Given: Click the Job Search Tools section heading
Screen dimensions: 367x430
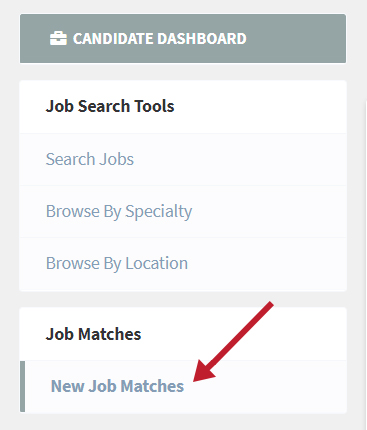Looking at the screenshot, I should click(x=110, y=106).
